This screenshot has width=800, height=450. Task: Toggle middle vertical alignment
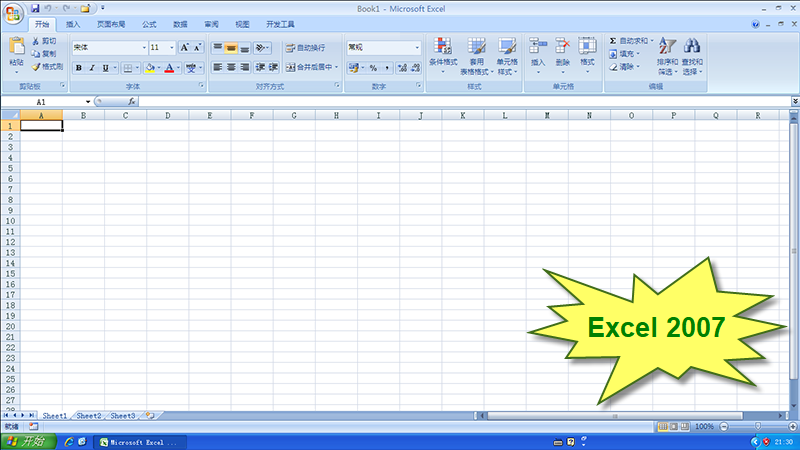231,48
